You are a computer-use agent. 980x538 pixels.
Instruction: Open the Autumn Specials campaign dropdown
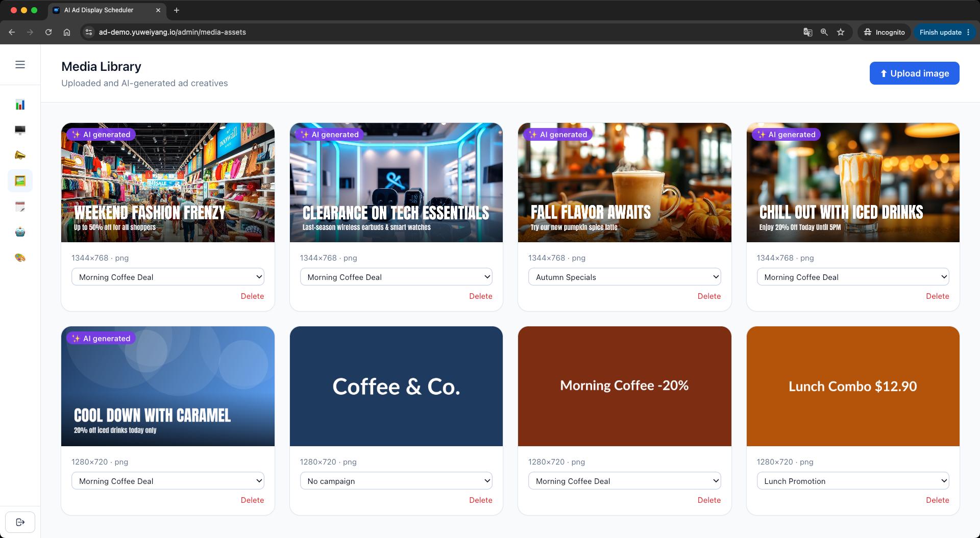[624, 277]
